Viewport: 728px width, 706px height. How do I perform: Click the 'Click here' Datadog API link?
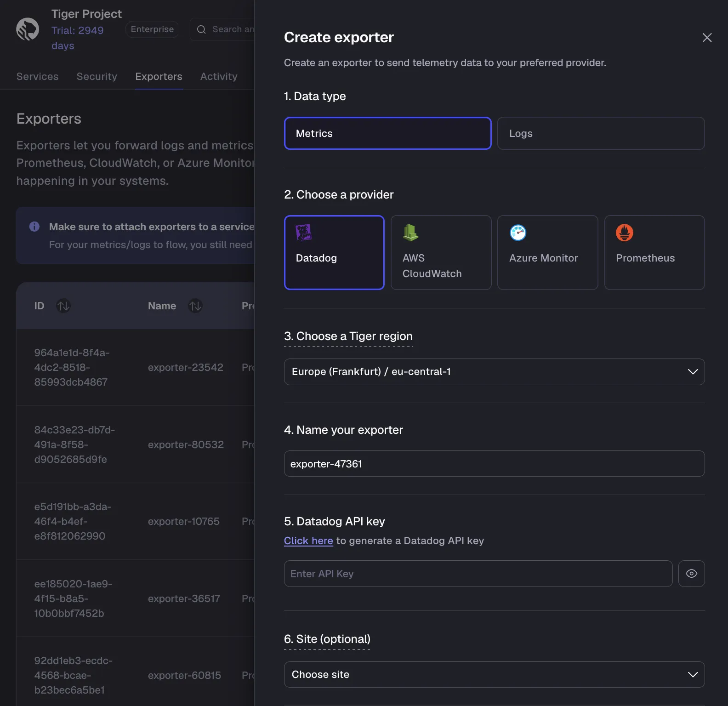point(308,541)
